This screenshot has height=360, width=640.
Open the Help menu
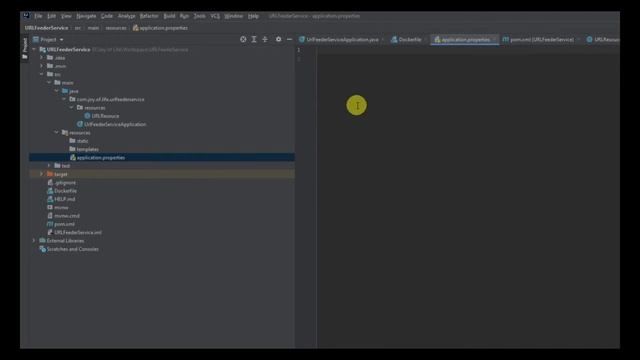pyautogui.click(x=253, y=16)
